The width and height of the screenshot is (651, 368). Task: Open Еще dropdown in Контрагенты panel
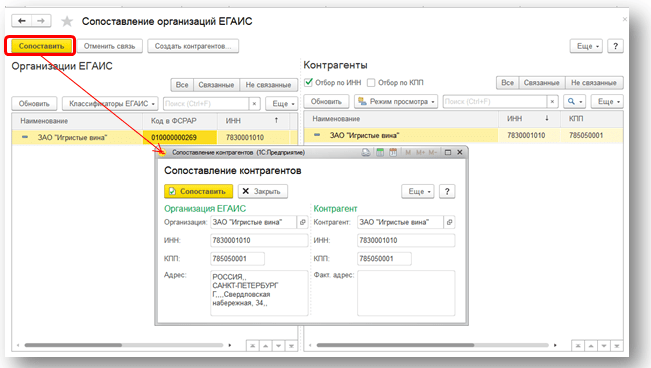tap(607, 101)
